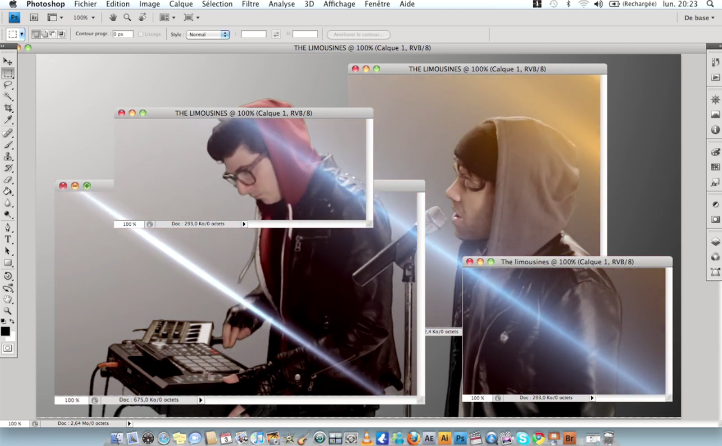The image size is (722, 446).
Task: Select the Lasso tool
Action: pos(8,85)
